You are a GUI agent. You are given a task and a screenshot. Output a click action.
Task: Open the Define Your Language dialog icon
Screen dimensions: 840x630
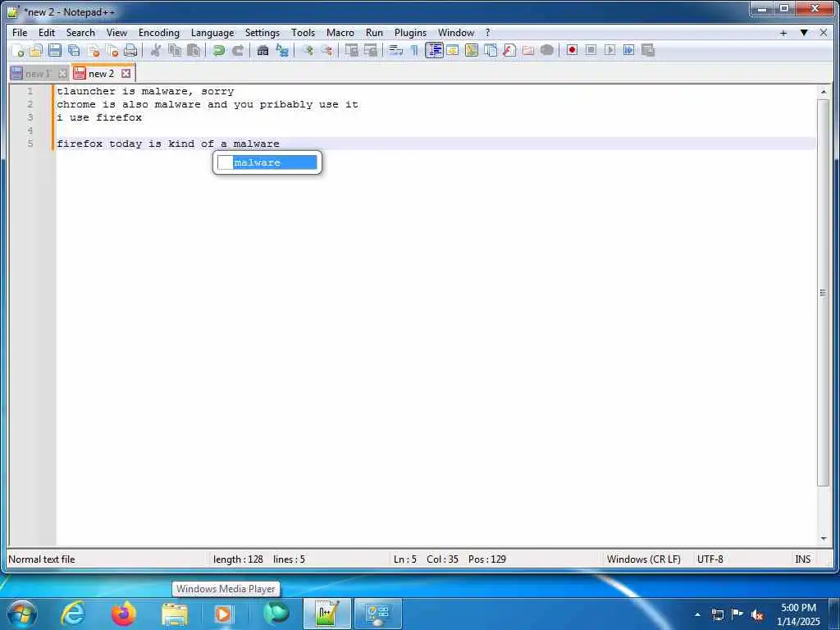(x=453, y=50)
